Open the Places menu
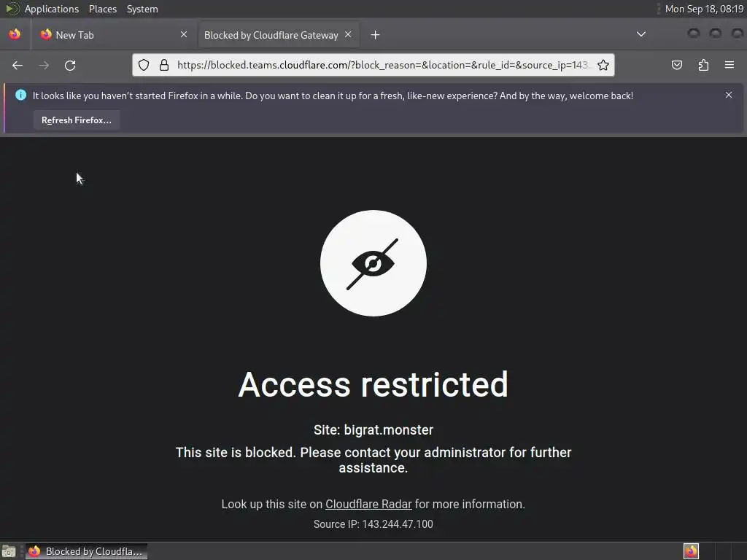Image resolution: width=747 pixels, height=560 pixels. tap(103, 9)
